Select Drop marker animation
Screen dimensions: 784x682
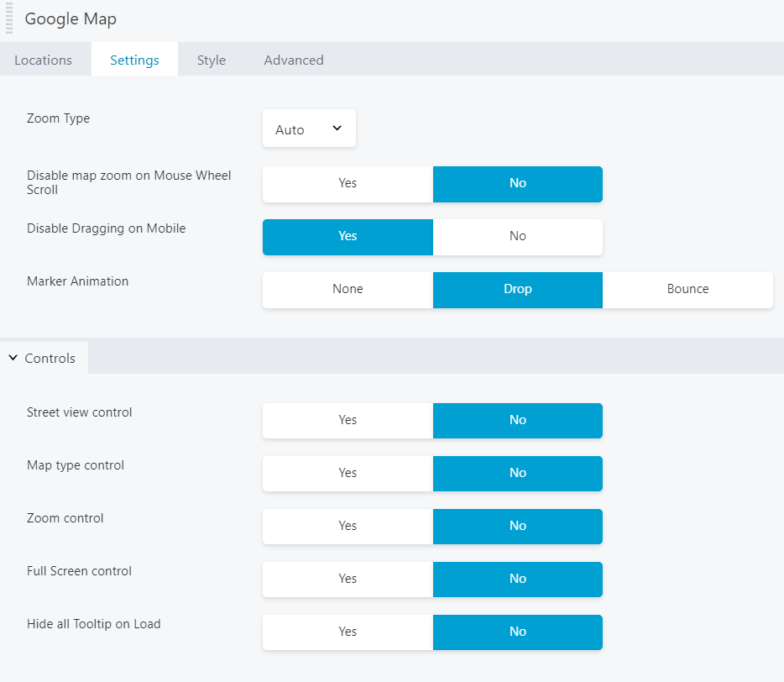(518, 289)
